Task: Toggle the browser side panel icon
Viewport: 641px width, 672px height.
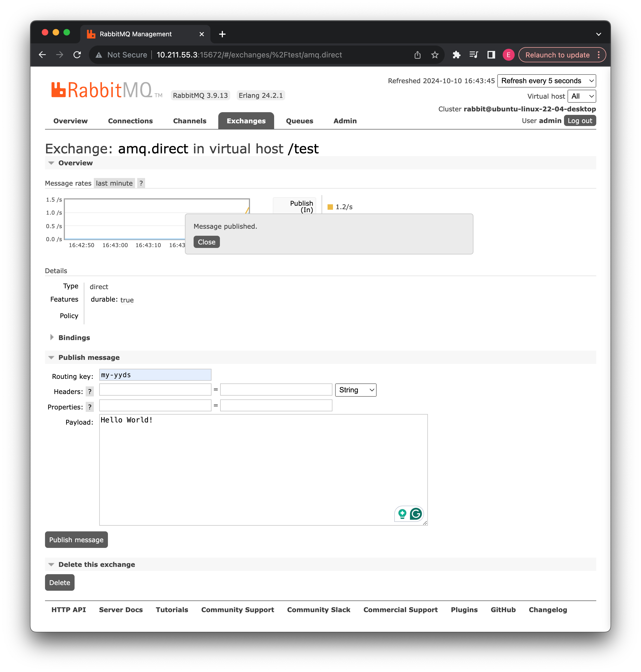Action: click(491, 55)
